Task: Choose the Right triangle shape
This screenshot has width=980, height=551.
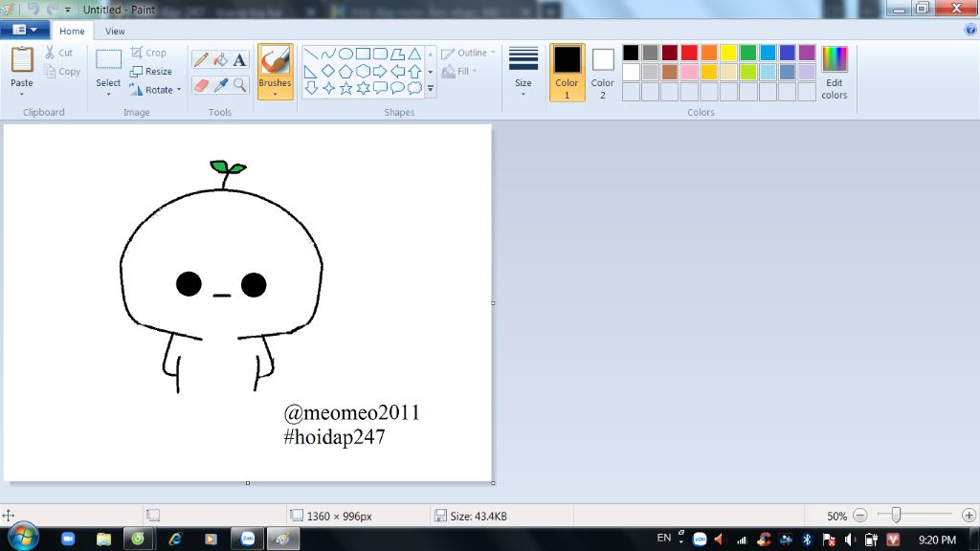Action: [x=311, y=71]
